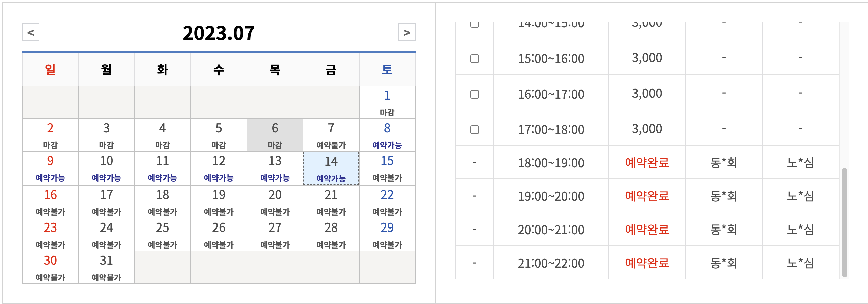Click July 13 available date
Screen dimensions: 868x304
pyautogui.click(x=275, y=168)
